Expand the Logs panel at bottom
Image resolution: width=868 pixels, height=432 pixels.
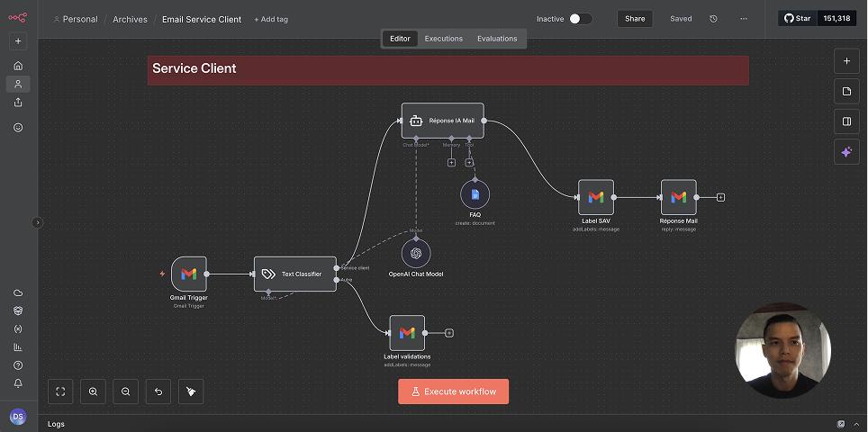[56, 424]
